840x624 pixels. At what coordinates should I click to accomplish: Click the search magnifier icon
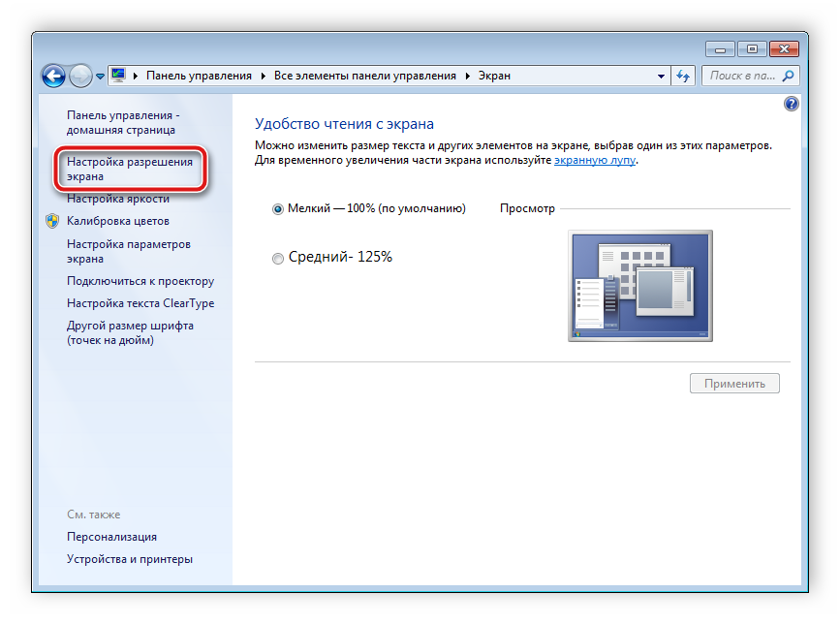789,76
